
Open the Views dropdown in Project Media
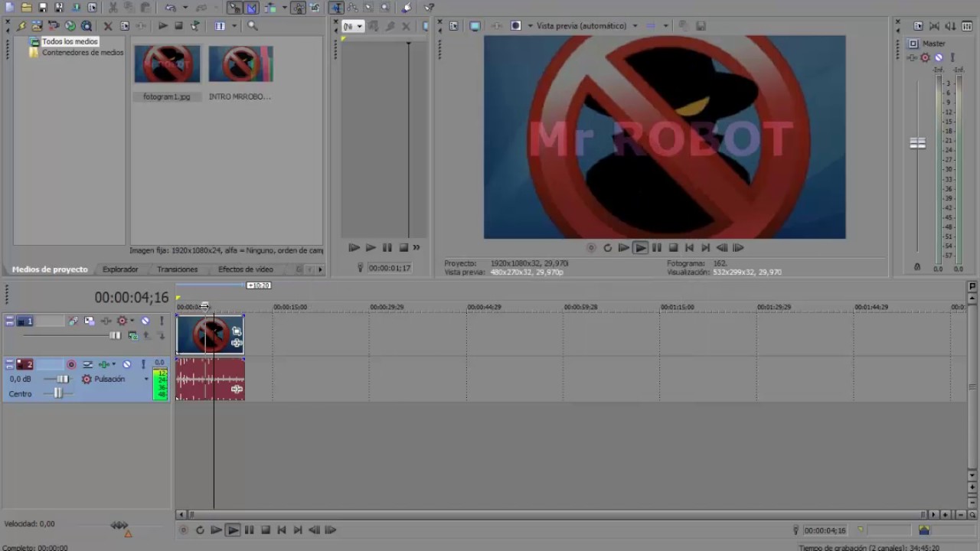(234, 26)
